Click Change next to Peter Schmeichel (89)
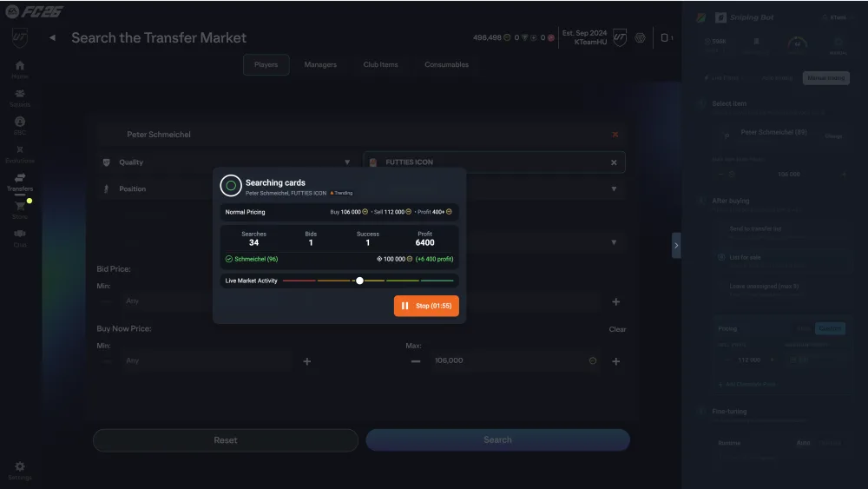Viewport: 868px width, 489px height. click(833, 136)
